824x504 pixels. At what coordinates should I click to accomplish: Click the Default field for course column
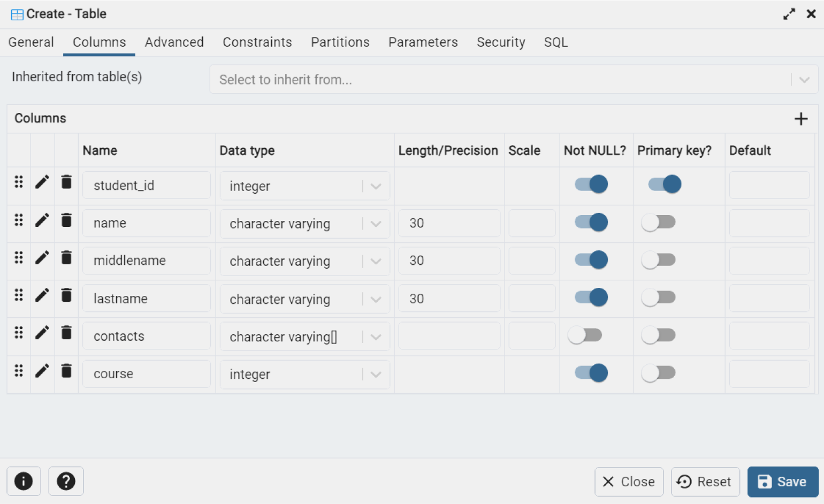click(x=769, y=373)
